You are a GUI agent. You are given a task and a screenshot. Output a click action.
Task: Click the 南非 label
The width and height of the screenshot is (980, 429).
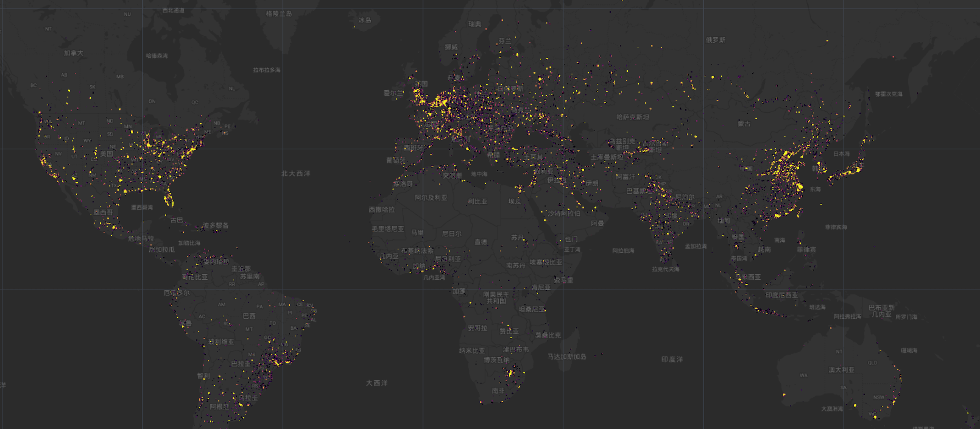tap(498, 391)
